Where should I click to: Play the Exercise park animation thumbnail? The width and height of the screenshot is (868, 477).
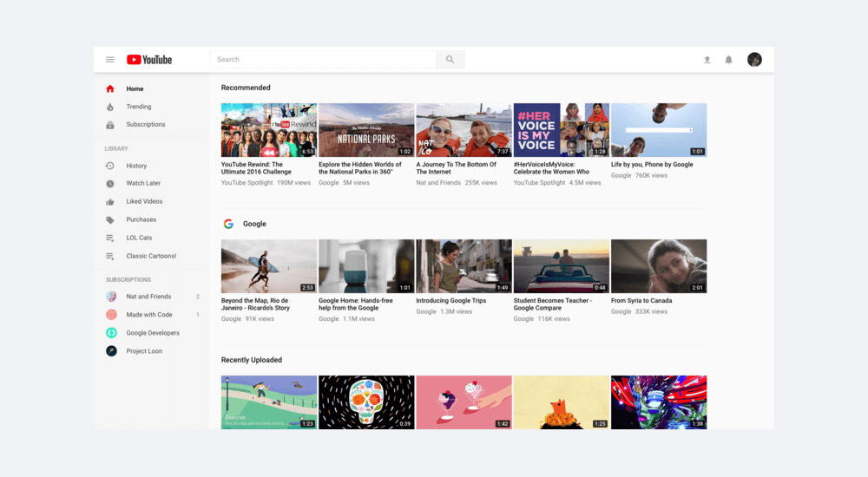(269, 402)
